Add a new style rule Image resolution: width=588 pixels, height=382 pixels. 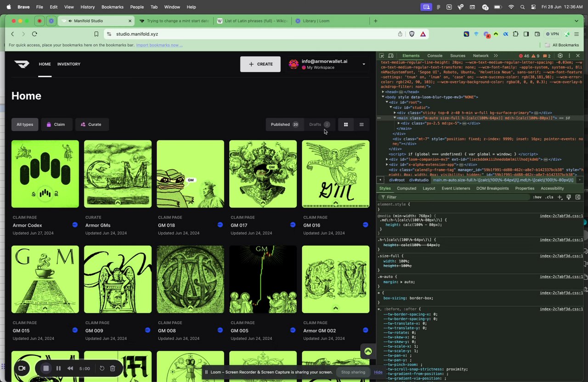pyautogui.click(x=560, y=197)
